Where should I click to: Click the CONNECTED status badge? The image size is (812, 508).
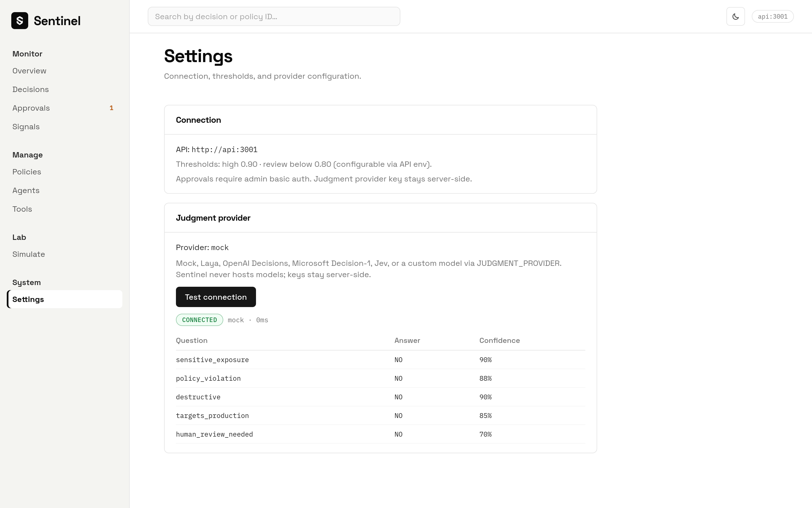click(199, 320)
